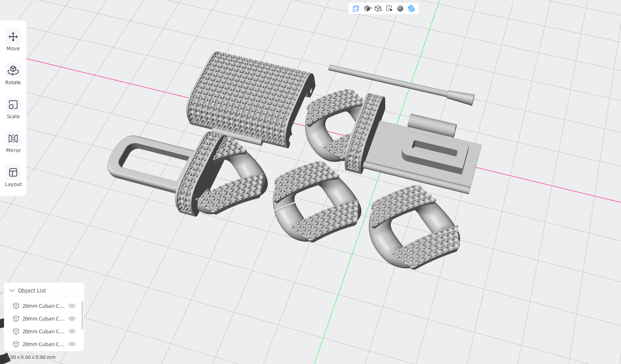
Task: Select the Move tool
Action: point(13,41)
